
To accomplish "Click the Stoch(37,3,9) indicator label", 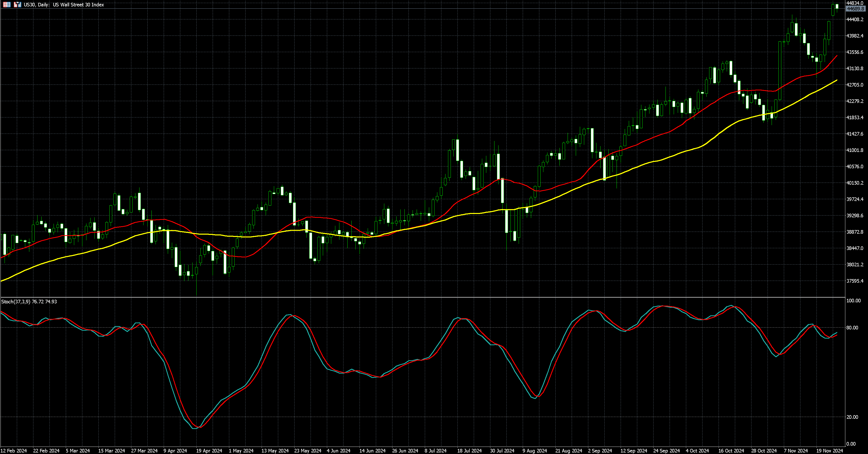I will coord(16,302).
